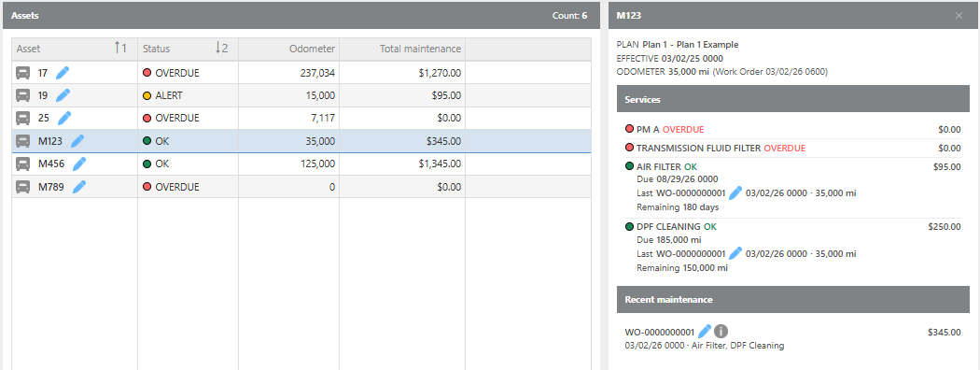Screen dimensions: 980x370
Task: Click total maintenance $95.00 for asset 19
Action: pyautogui.click(x=446, y=96)
